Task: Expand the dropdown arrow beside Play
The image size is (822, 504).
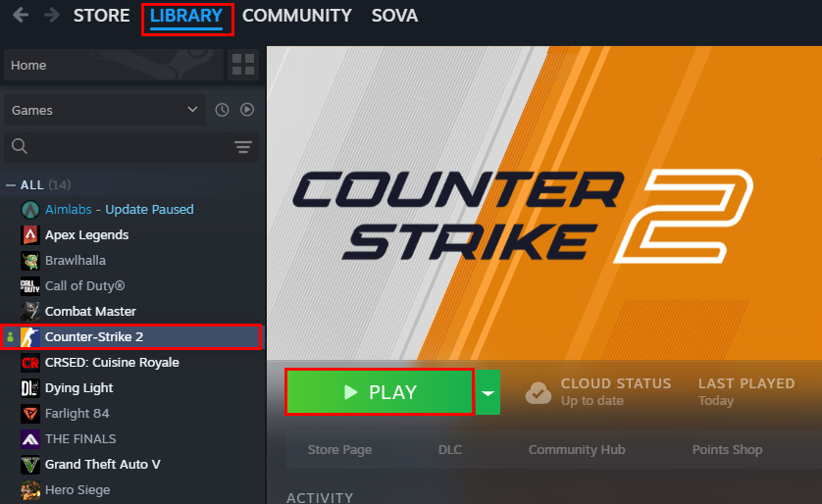Action: [x=488, y=392]
